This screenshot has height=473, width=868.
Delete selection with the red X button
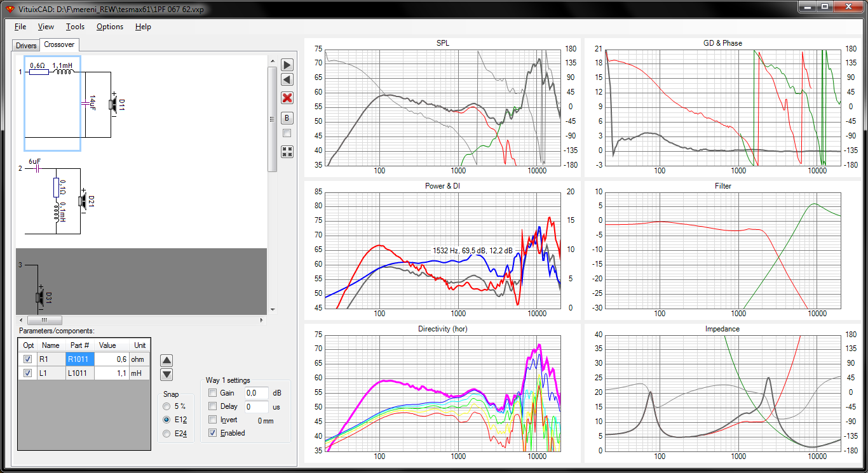click(x=287, y=98)
